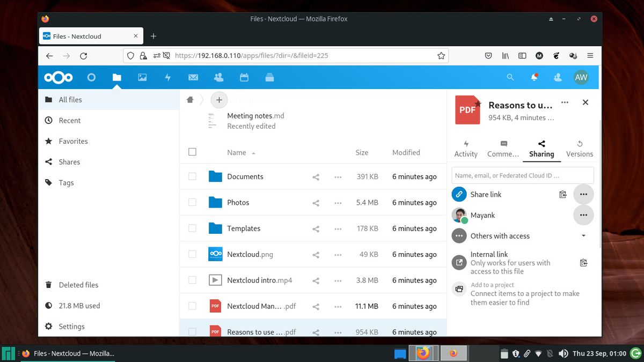Image resolution: width=644 pixels, height=362 pixels.
Task: Open the Activity app (lightning icon)
Action: (x=168, y=77)
